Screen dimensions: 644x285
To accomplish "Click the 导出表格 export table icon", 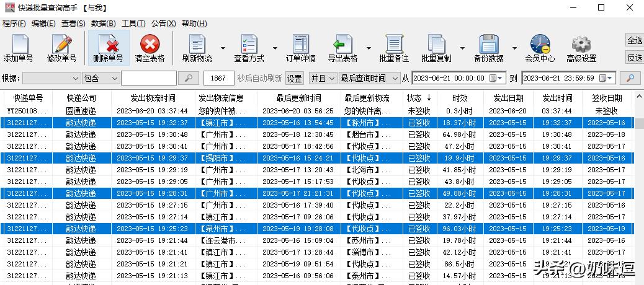I will (342, 44).
